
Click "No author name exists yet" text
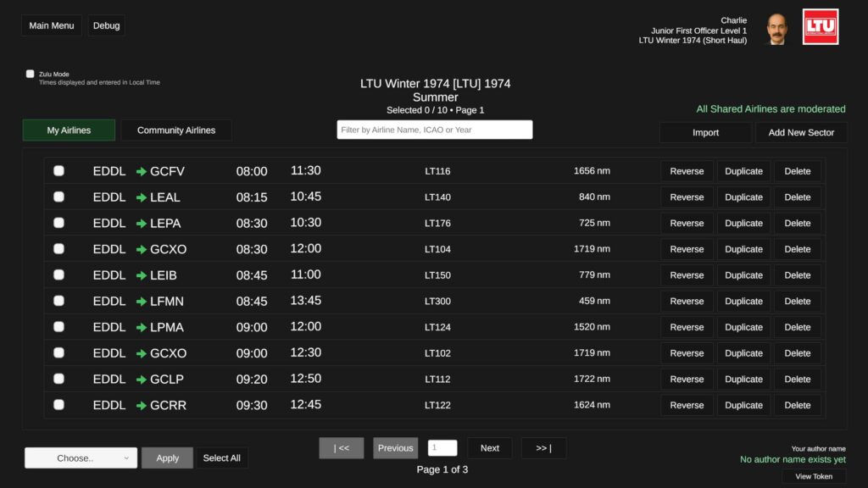click(793, 459)
